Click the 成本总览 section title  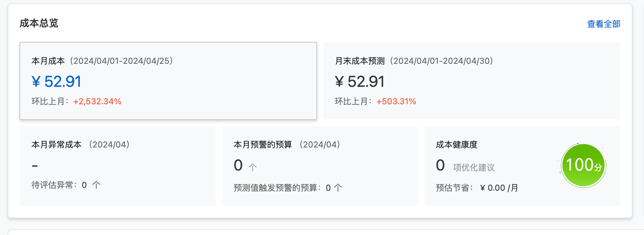click(x=38, y=24)
